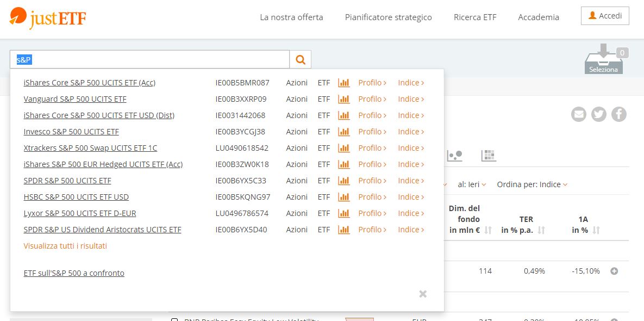The height and width of the screenshot is (321, 644).
Task: Open chart icon for Lyxor S&P 500
Action: tap(344, 213)
